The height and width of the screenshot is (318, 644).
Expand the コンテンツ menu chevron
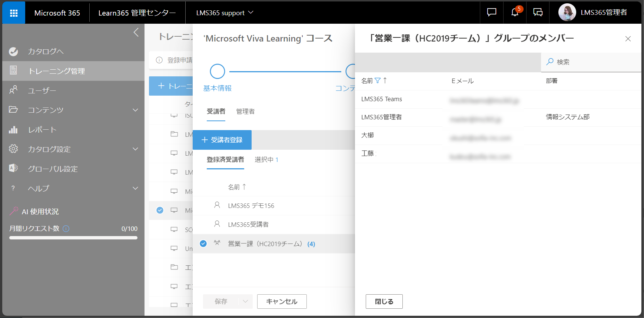point(135,110)
